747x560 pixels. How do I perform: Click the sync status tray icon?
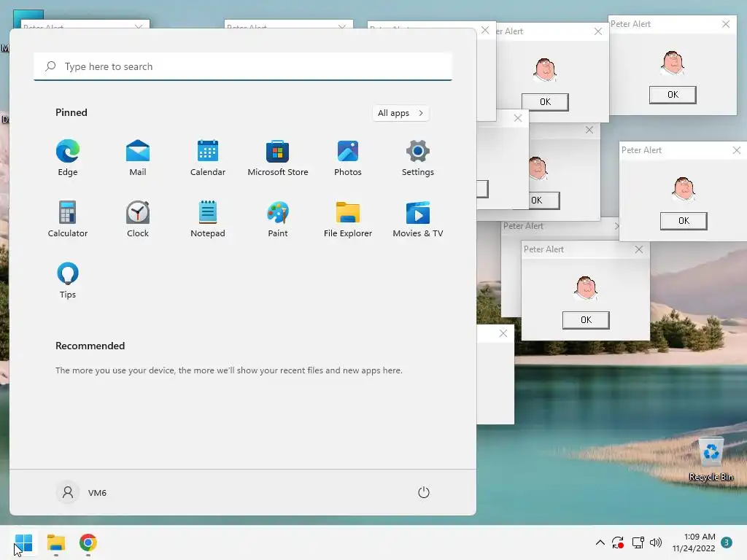click(x=618, y=542)
